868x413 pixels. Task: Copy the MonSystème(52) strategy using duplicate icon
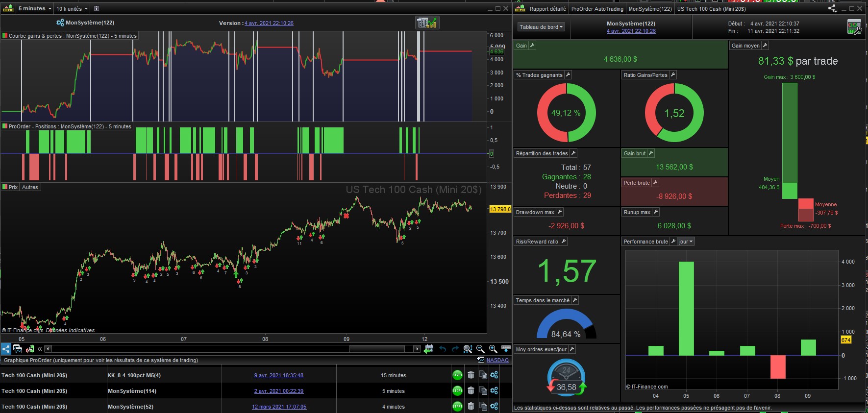coord(483,407)
